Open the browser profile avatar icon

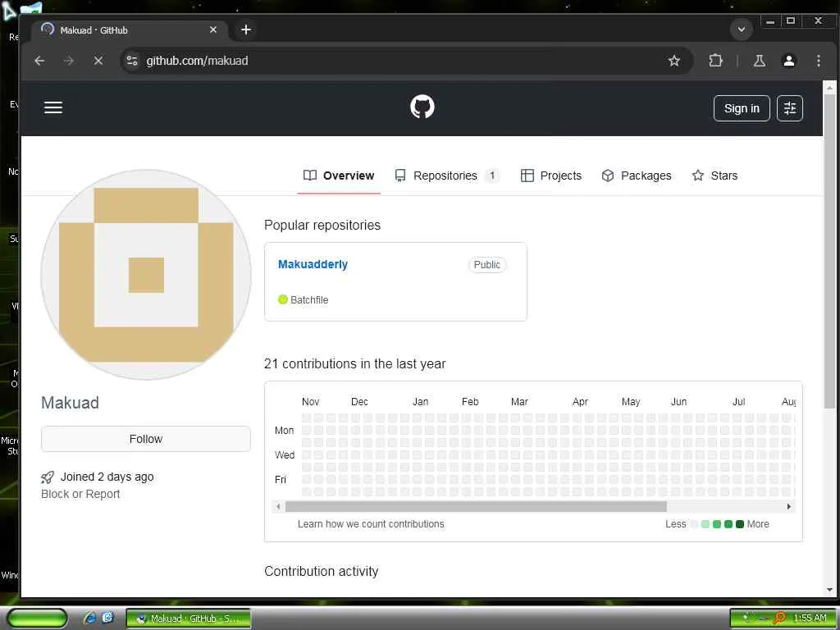788,61
